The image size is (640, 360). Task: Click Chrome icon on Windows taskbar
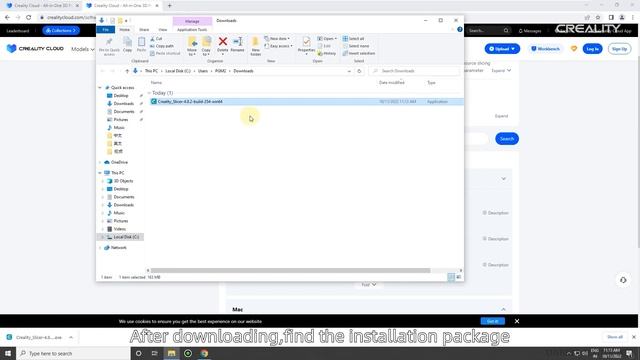[204, 353]
